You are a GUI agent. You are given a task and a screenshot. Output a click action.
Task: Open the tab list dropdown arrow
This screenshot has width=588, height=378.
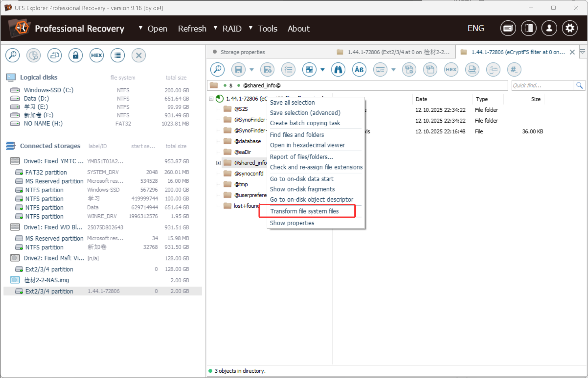tap(583, 52)
